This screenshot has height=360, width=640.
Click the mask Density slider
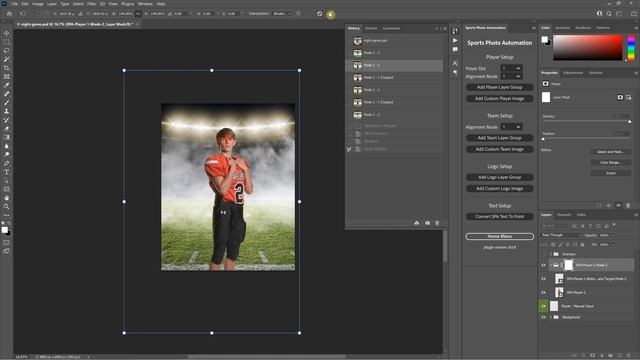point(586,122)
